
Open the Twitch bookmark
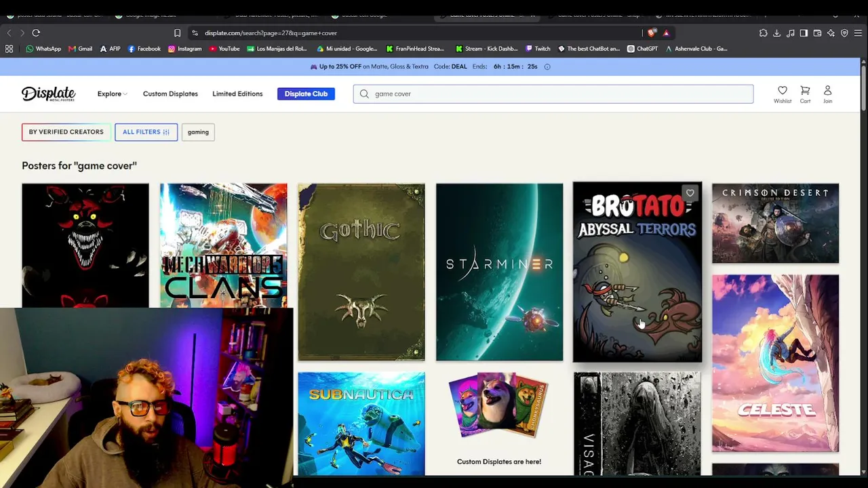538,49
